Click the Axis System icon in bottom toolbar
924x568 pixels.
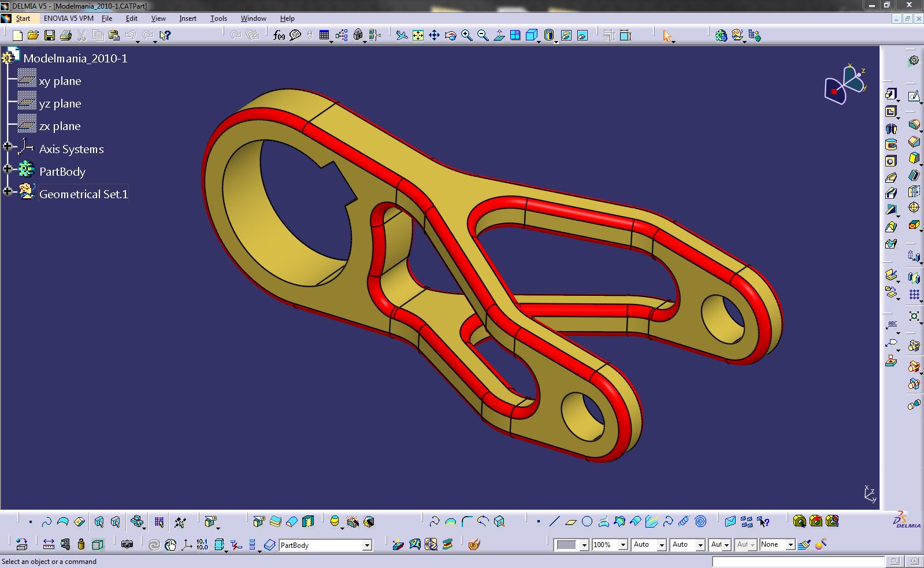click(x=186, y=544)
